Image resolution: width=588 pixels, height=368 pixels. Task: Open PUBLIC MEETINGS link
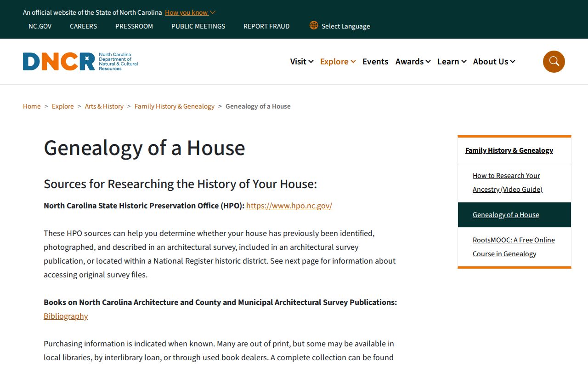(198, 26)
